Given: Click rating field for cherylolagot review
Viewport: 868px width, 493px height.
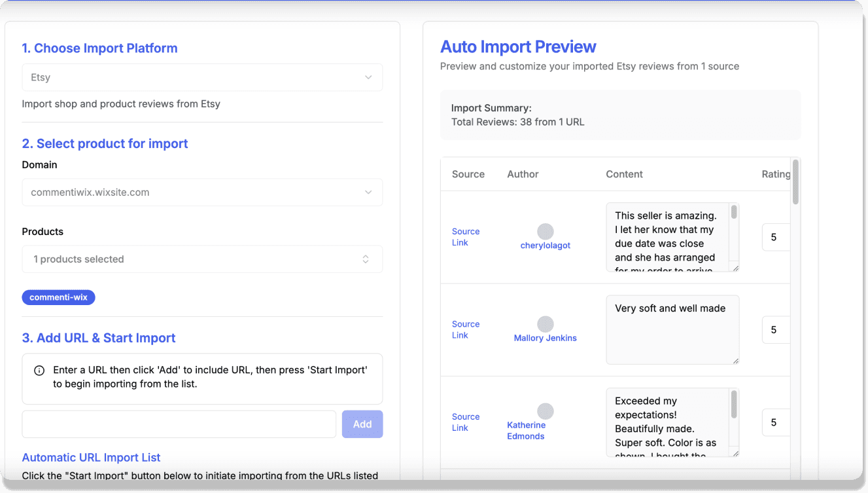Looking at the screenshot, I should [776, 237].
